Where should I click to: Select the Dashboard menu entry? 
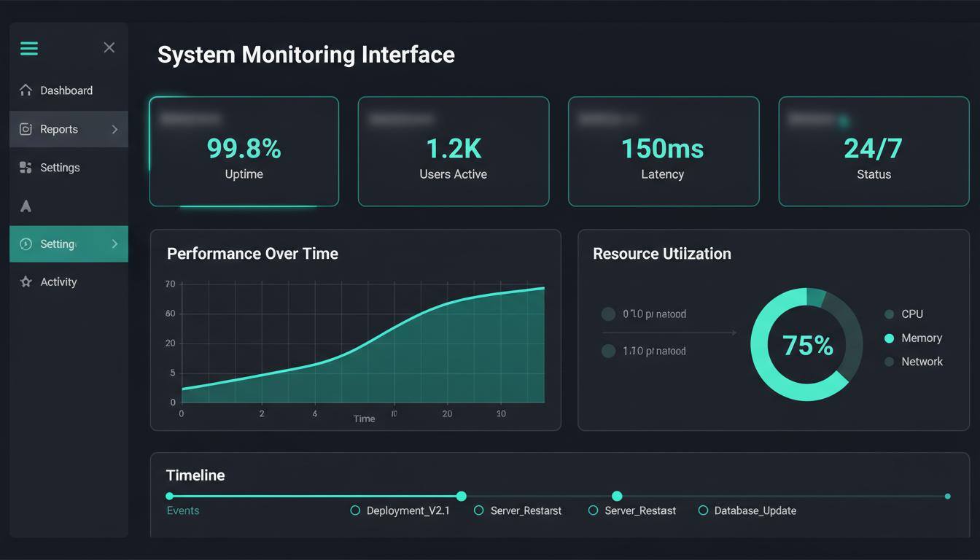tap(66, 90)
